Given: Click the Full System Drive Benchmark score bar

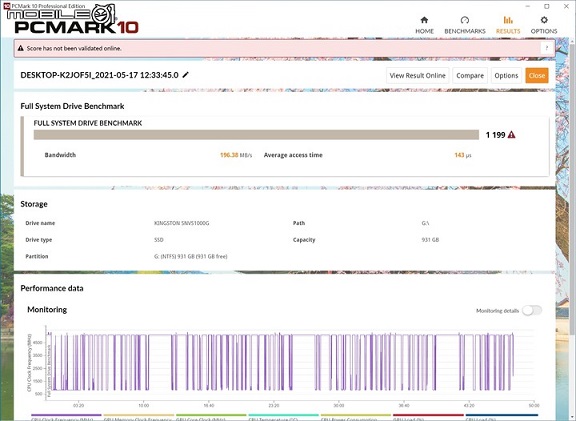Looking at the screenshot, I should tap(256, 135).
